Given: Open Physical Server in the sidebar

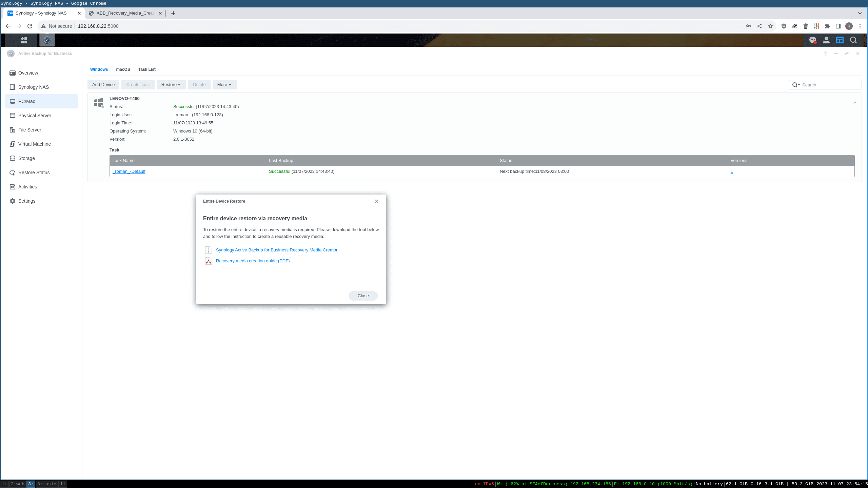Looking at the screenshot, I should [x=41, y=116].
